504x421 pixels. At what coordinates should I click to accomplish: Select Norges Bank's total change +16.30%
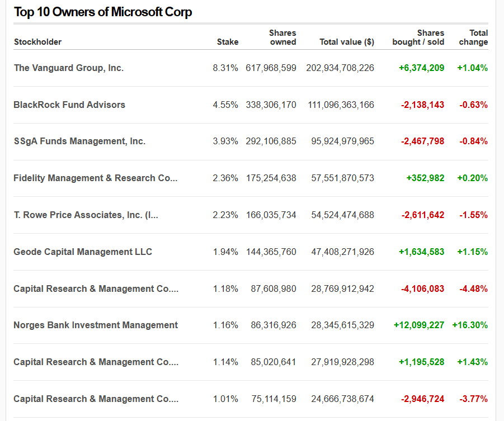[x=470, y=325]
